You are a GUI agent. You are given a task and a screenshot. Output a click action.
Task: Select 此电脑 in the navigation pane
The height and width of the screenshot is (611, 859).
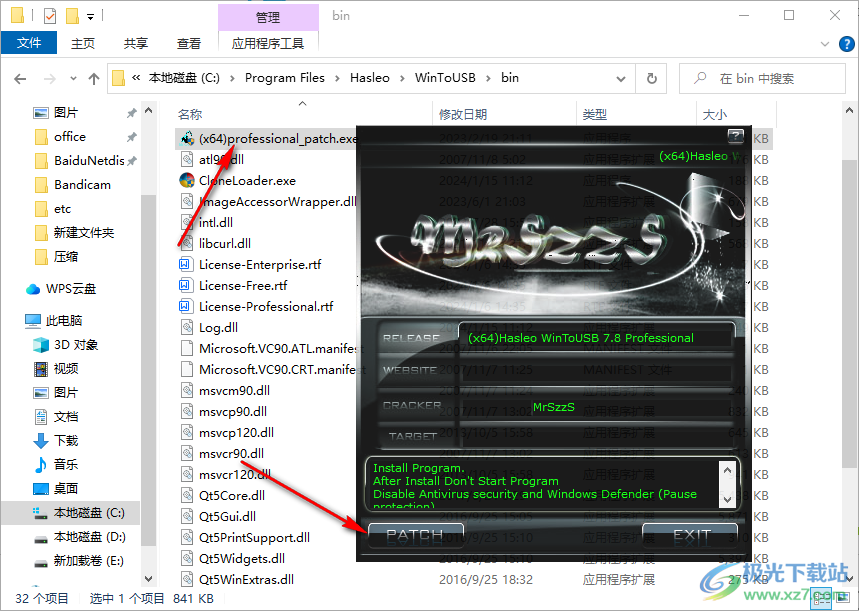[x=64, y=321]
